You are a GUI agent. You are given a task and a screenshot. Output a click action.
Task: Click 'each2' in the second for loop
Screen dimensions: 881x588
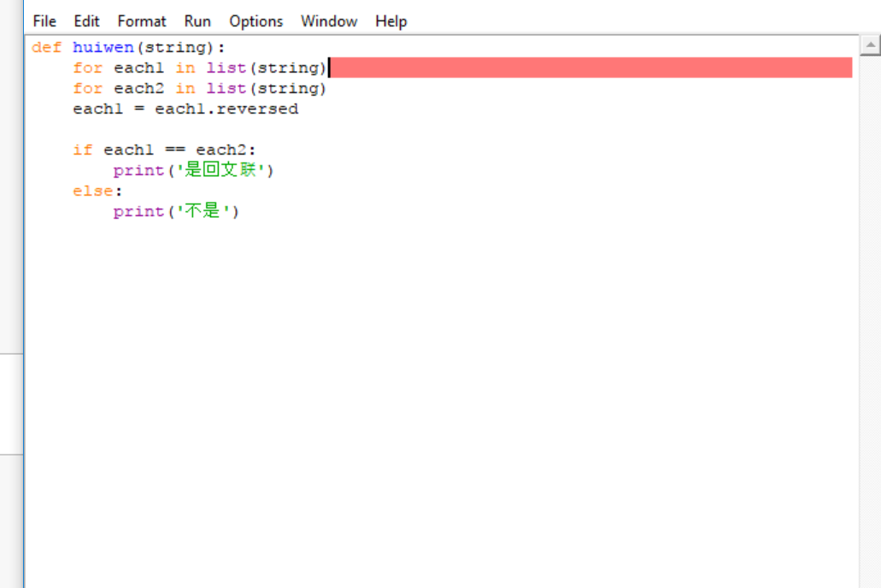coord(138,89)
